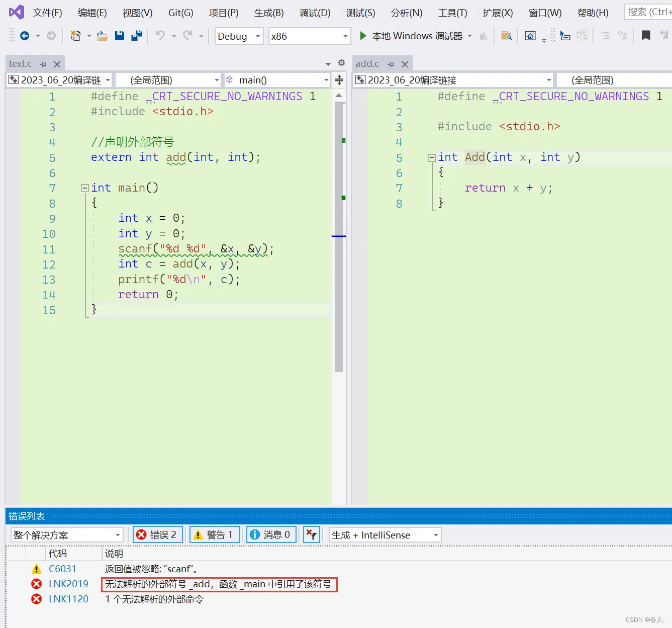Redo the last undone edit
This screenshot has width=672, height=628.
click(x=187, y=36)
